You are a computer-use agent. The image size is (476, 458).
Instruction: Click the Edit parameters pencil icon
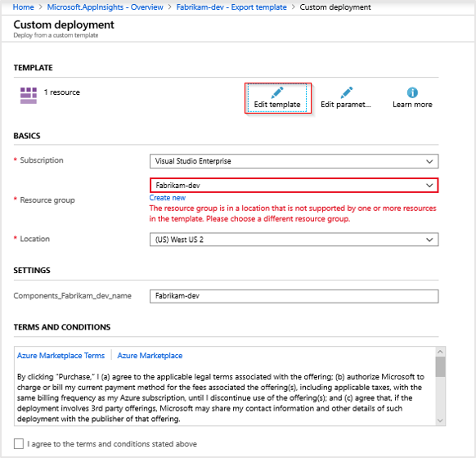pyautogui.click(x=347, y=92)
